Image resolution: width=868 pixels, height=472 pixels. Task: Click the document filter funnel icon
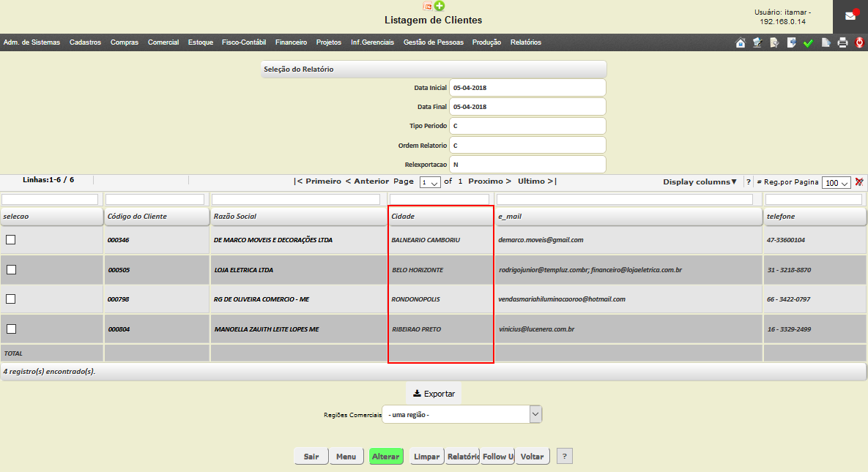(774, 42)
